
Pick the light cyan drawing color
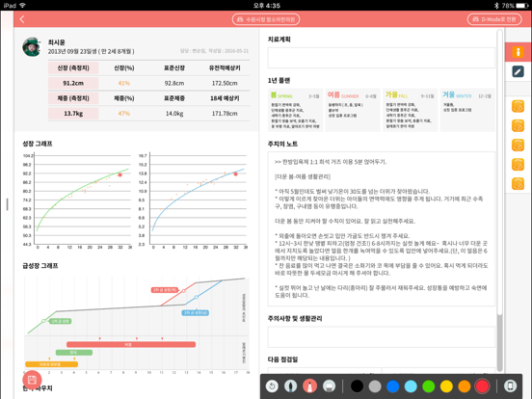coord(411,386)
